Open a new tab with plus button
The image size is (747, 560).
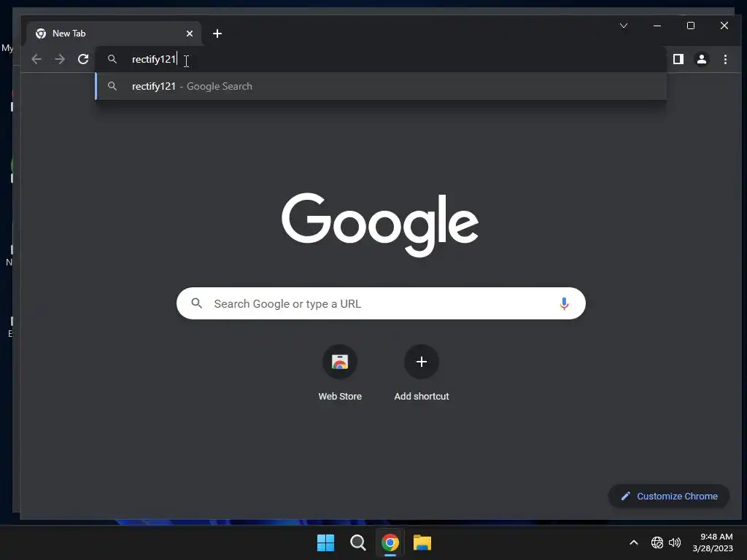[x=217, y=34]
